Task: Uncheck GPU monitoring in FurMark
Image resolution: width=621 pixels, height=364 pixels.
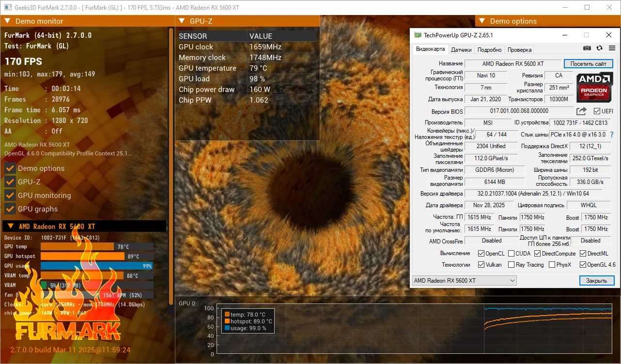Action: 10,196
